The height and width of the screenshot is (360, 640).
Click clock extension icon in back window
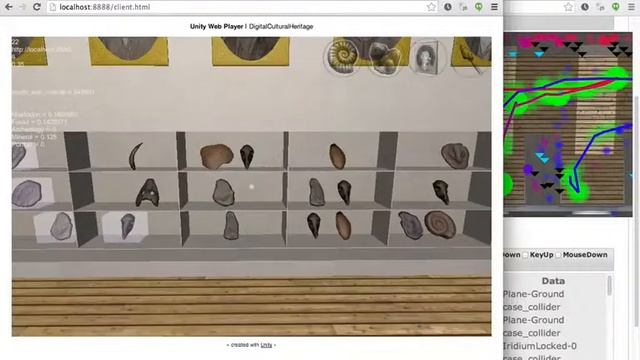(x=585, y=7)
